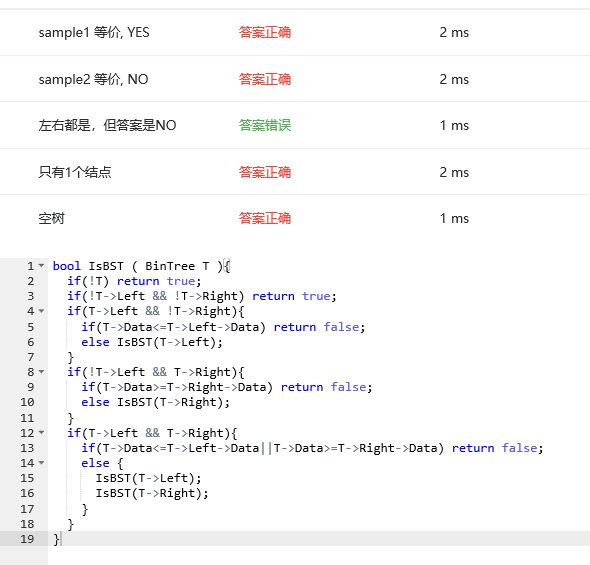590x565 pixels.
Task: Select test case '左右都是，但答案是NO'
Action: point(107,125)
